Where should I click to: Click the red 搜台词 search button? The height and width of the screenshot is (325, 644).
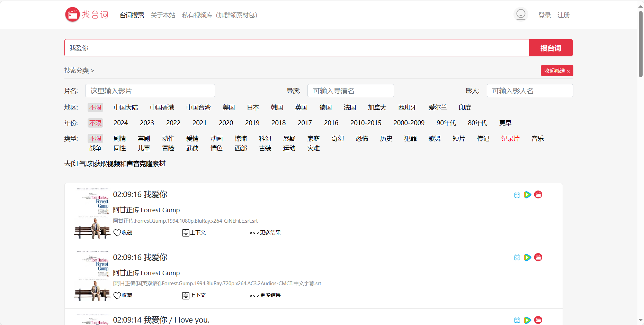pyautogui.click(x=551, y=48)
